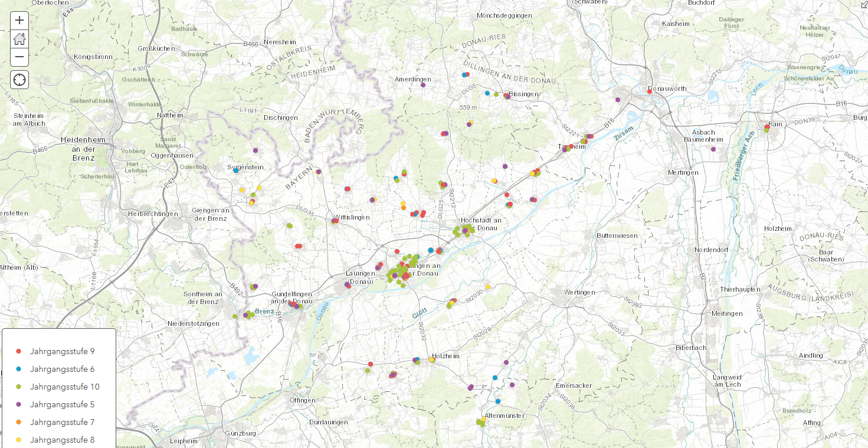
Task: Select the red marker at Donauwörth
Action: tap(649, 91)
